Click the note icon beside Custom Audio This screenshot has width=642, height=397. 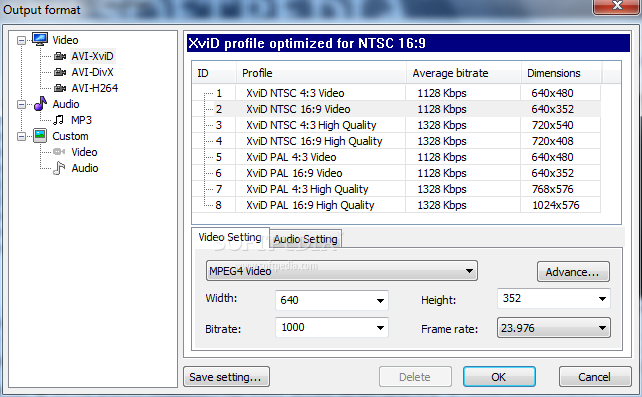(59, 168)
